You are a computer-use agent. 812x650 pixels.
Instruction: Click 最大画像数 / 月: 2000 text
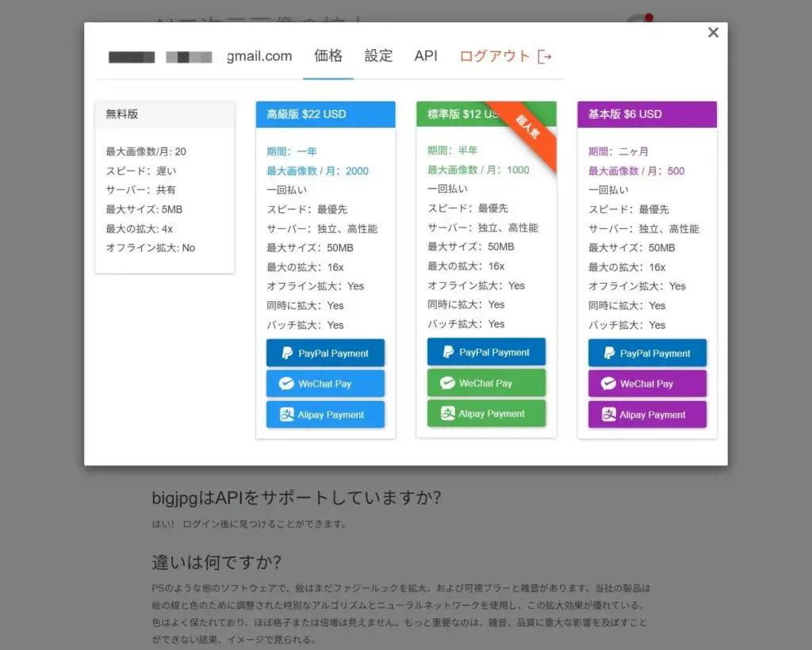point(317,170)
